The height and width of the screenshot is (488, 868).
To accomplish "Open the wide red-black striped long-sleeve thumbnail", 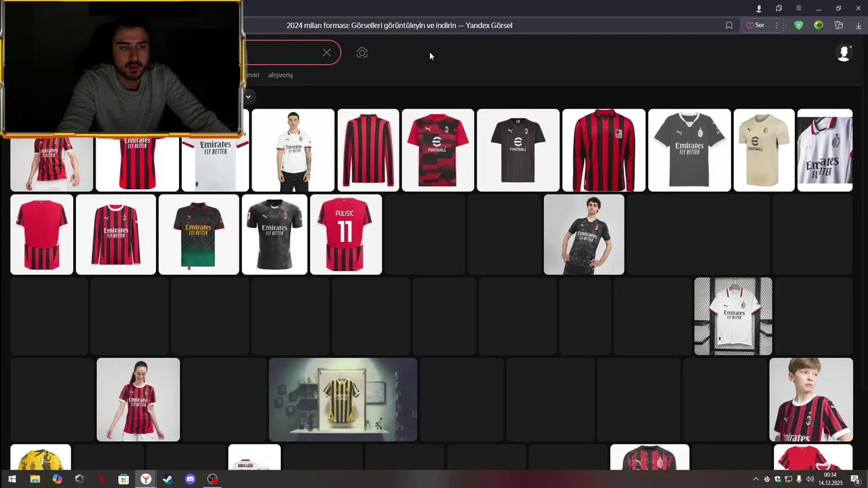I will point(604,150).
